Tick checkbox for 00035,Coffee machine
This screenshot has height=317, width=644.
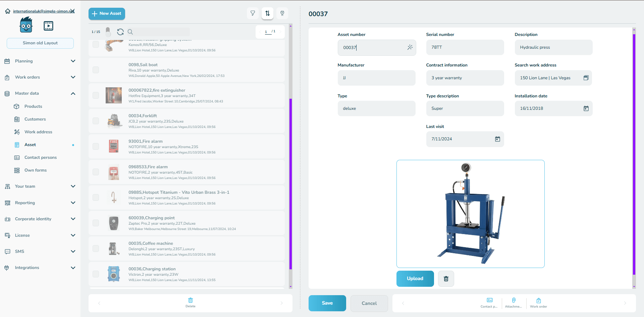pyautogui.click(x=96, y=248)
